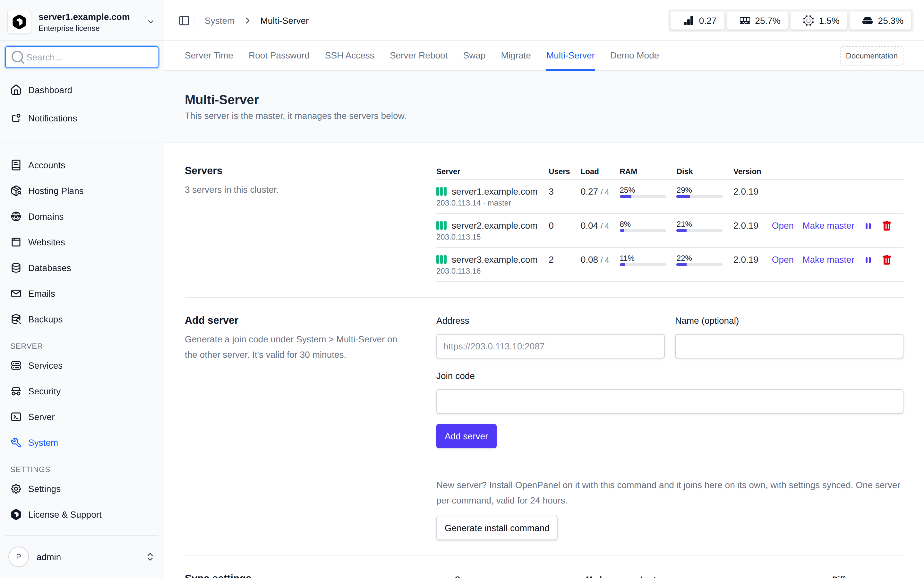Toggle the sidebar panel icon

(x=184, y=21)
